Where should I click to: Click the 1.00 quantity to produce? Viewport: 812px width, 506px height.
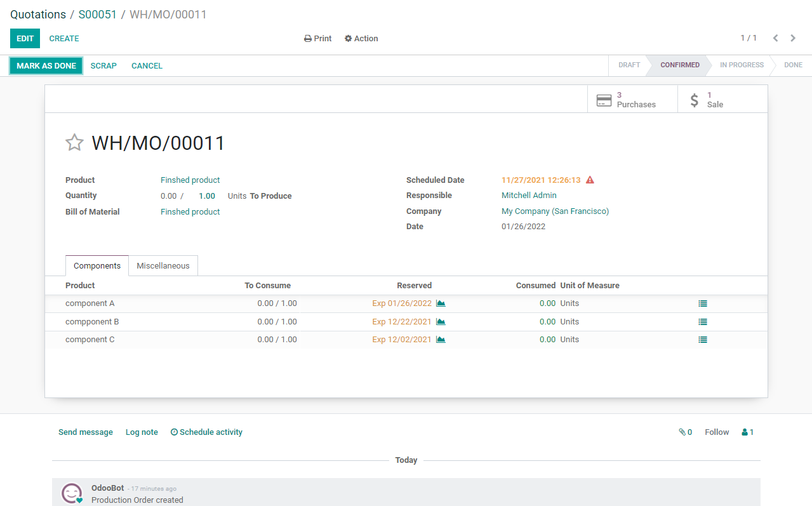coord(207,196)
